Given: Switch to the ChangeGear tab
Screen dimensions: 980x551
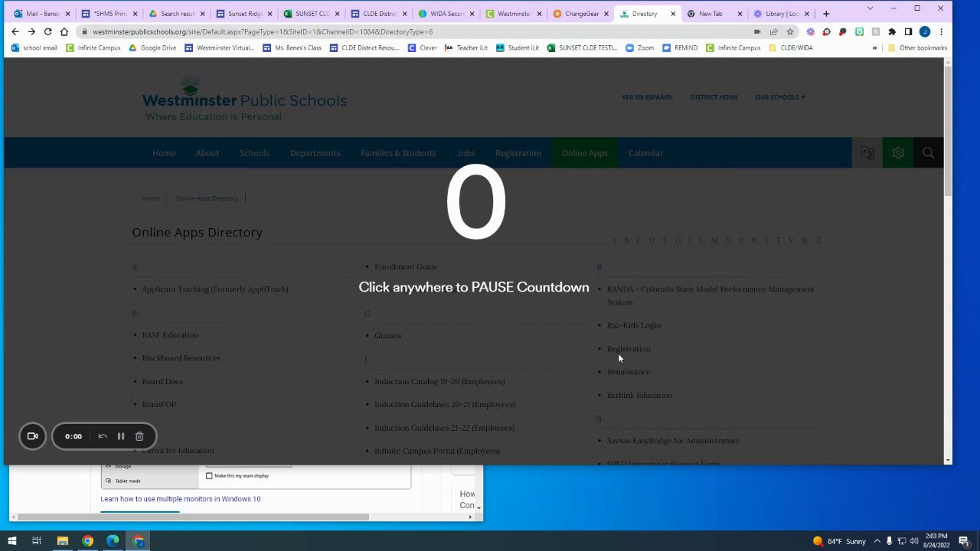Looking at the screenshot, I should (581, 14).
